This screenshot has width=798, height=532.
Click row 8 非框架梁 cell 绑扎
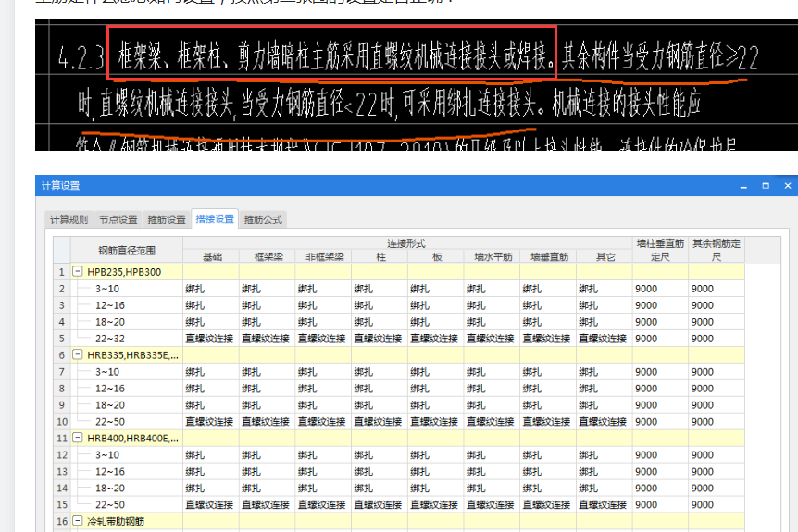[x=324, y=388]
